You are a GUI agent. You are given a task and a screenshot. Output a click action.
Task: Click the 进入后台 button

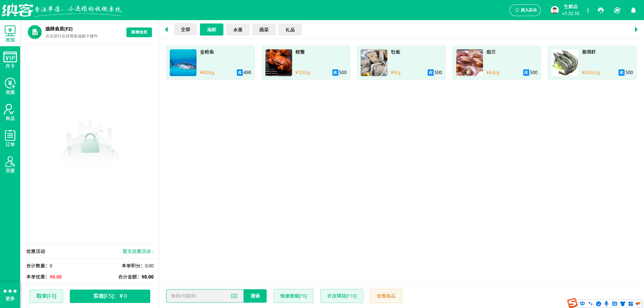point(525,10)
